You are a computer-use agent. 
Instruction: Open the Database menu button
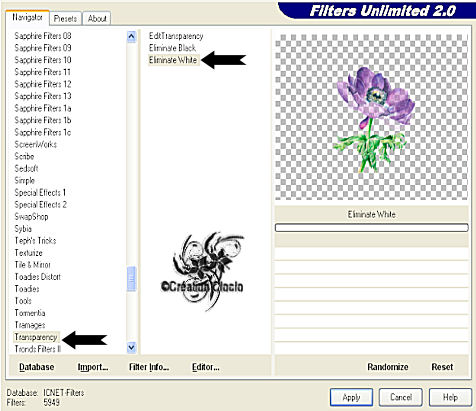coord(37,367)
